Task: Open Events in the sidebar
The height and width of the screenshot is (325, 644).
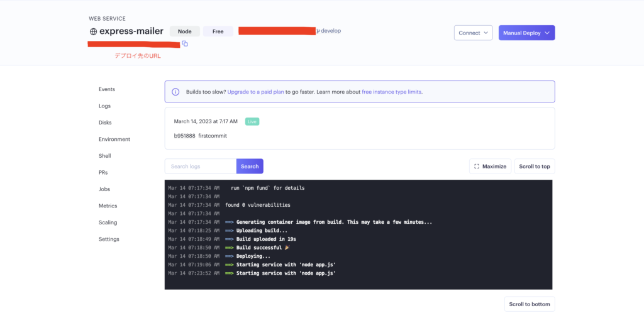Action: [x=107, y=89]
